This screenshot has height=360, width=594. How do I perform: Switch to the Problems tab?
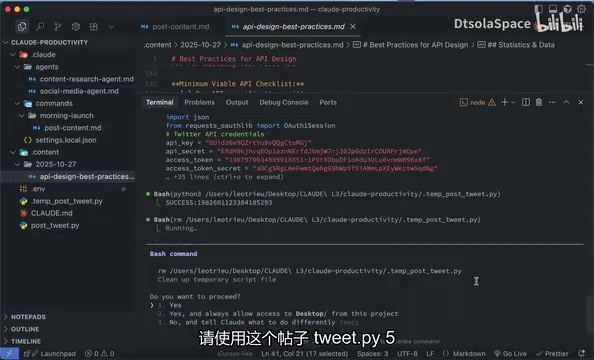point(199,102)
